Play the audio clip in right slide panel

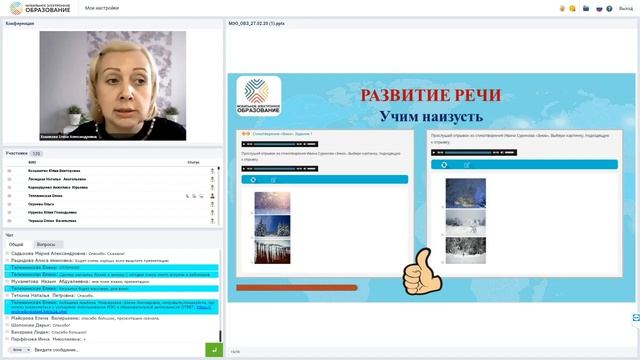[x=434, y=153]
